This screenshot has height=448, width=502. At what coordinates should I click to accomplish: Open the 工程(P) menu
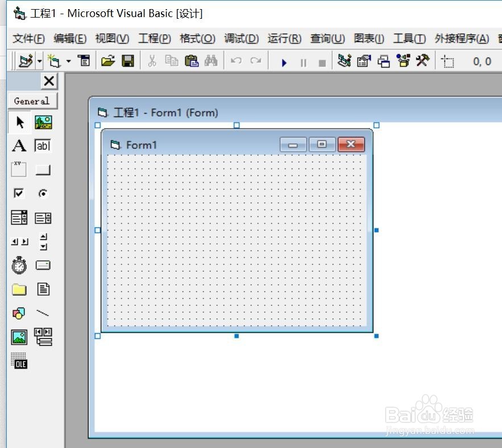155,39
